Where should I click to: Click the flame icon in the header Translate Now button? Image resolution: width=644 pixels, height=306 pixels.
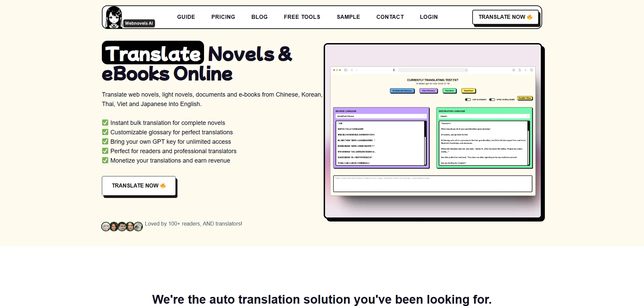[x=530, y=17]
